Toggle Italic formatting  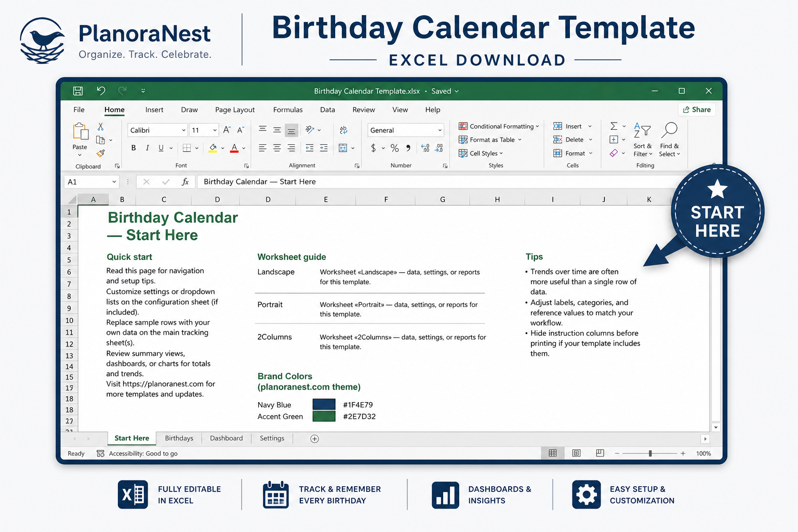pos(148,148)
